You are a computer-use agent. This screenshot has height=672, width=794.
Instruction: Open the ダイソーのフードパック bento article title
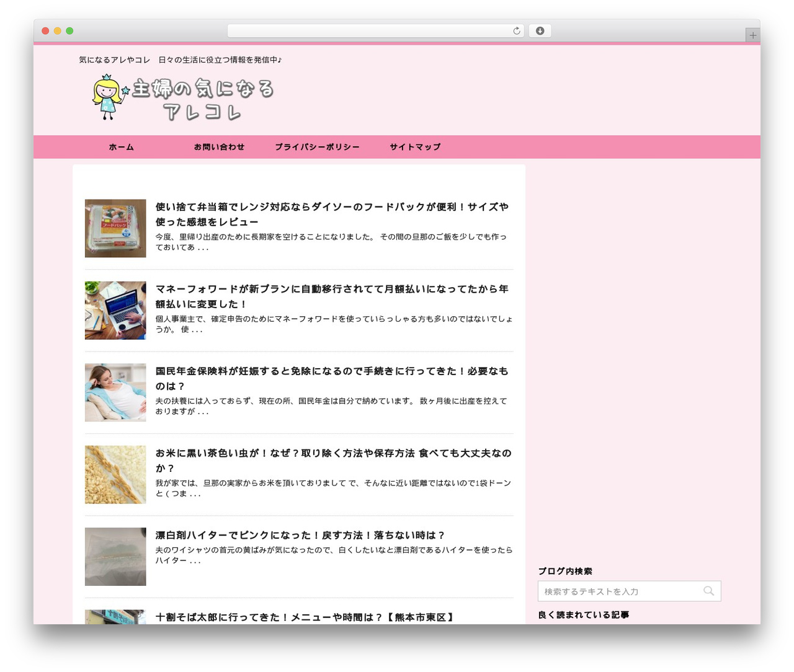coord(332,214)
